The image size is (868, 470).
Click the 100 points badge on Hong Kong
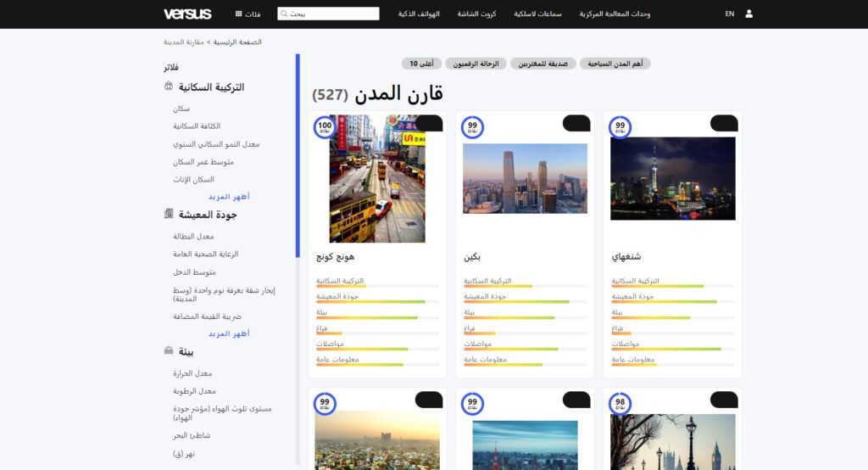point(325,127)
